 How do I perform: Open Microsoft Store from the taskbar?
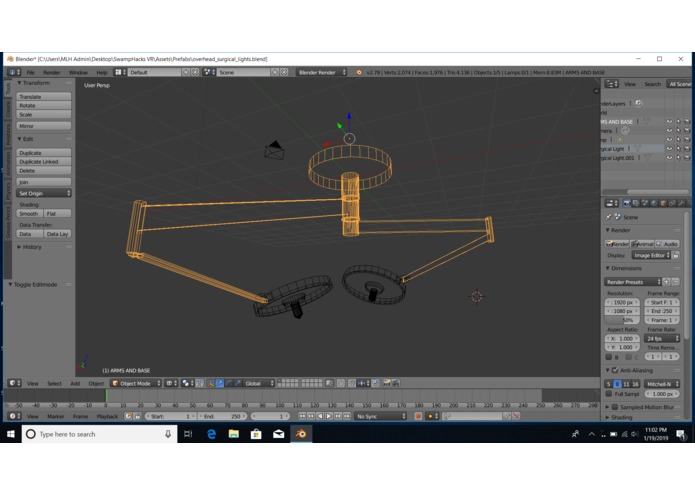point(256,434)
